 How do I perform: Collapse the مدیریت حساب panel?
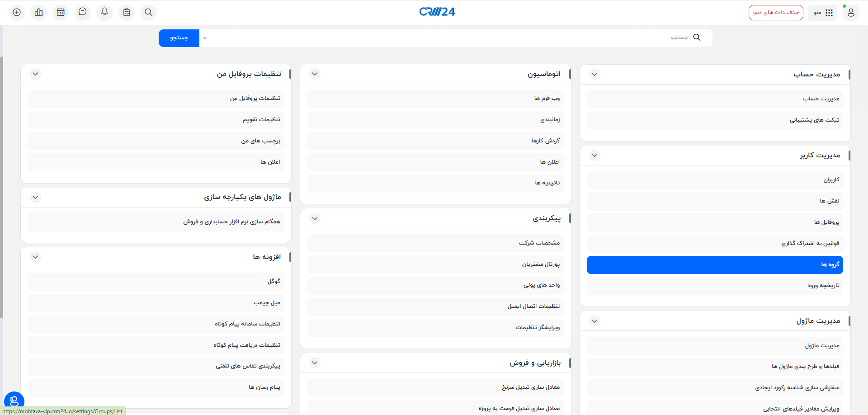click(x=594, y=74)
